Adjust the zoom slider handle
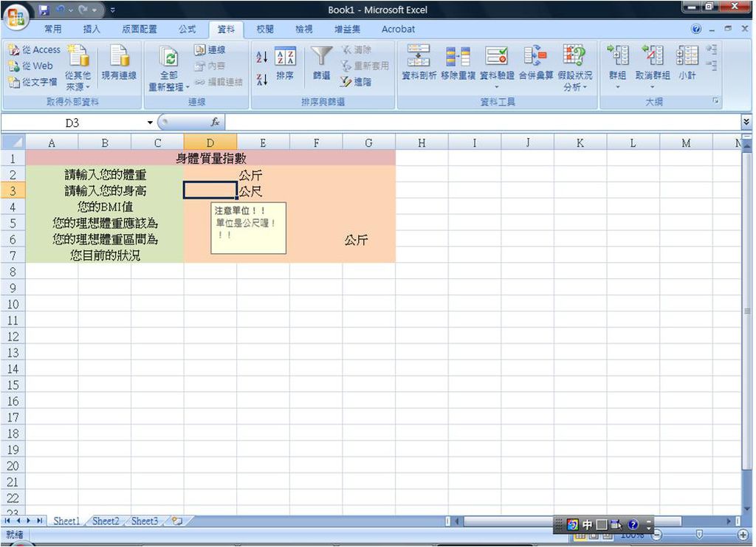 [x=699, y=534]
